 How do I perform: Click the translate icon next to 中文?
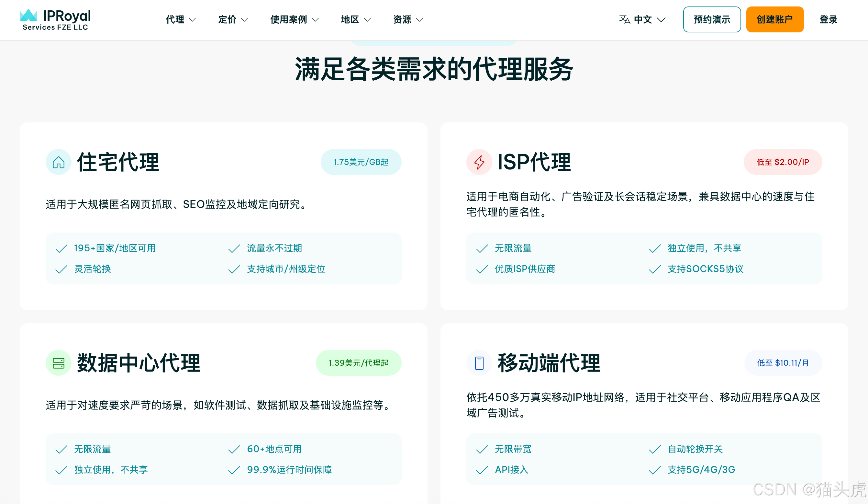(x=625, y=19)
